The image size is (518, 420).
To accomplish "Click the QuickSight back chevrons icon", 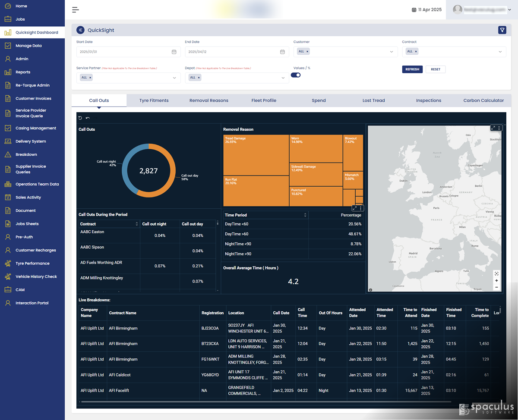I will 80,30.
